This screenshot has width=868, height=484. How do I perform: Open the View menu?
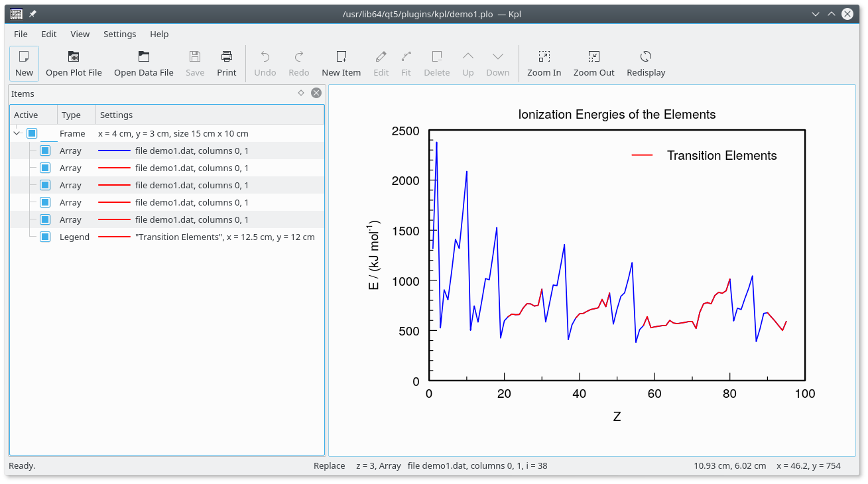80,34
